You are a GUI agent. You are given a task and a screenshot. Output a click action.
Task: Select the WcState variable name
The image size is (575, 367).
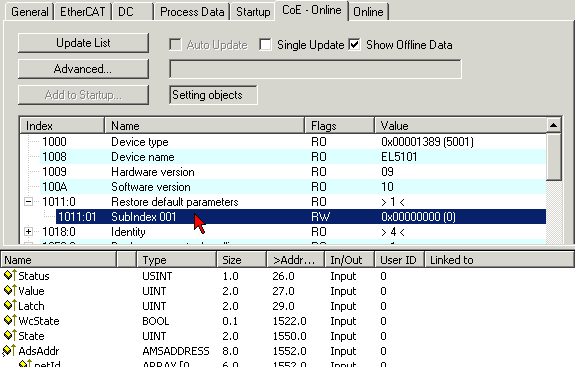(x=39, y=321)
